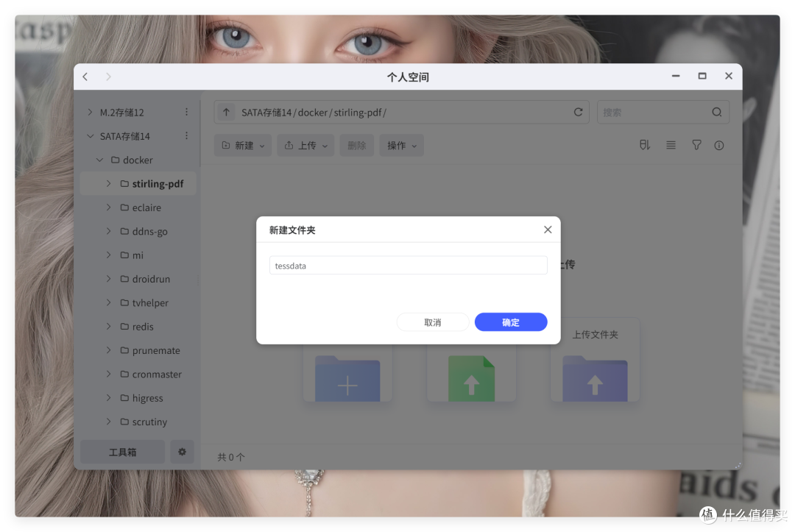The height and width of the screenshot is (532, 795).
Task: Expand the higress folder chevron
Action: [x=108, y=398]
